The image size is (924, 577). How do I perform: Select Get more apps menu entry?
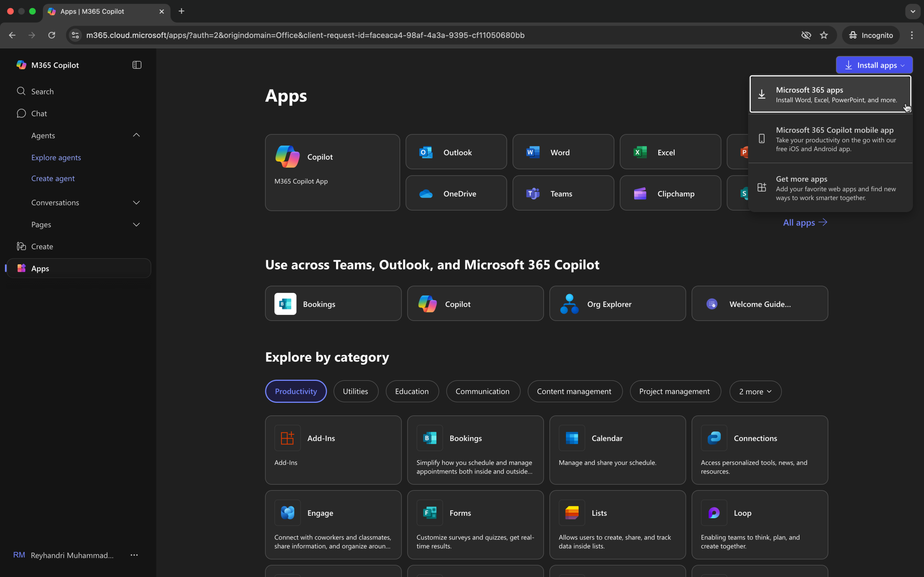point(830,188)
